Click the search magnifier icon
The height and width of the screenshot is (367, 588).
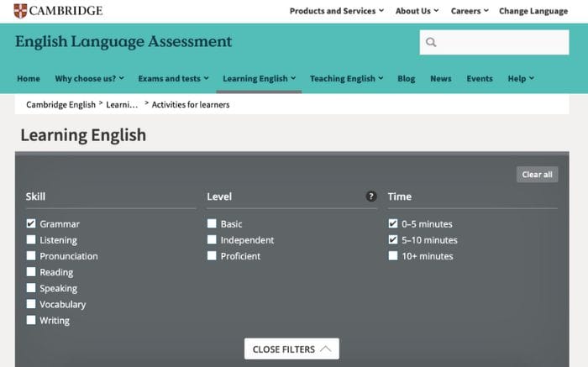coord(431,42)
